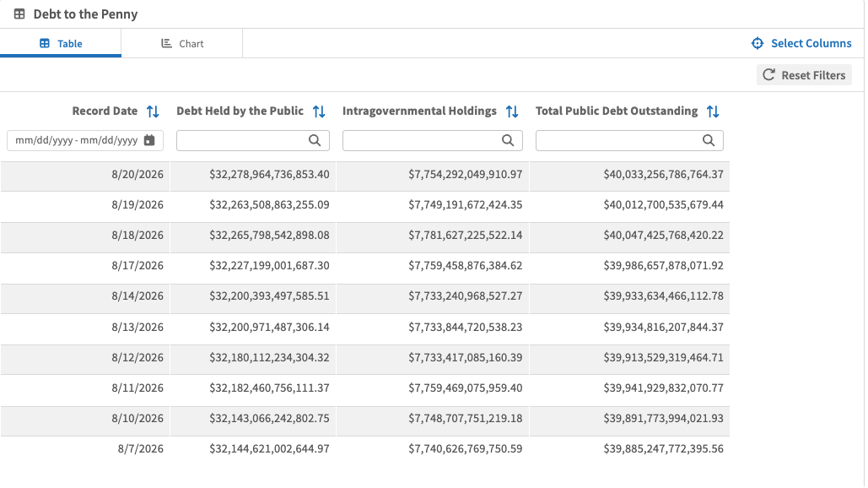The height and width of the screenshot is (488, 868).
Task: Click the Intragovernmental Holdings filter box
Action: point(433,140)
